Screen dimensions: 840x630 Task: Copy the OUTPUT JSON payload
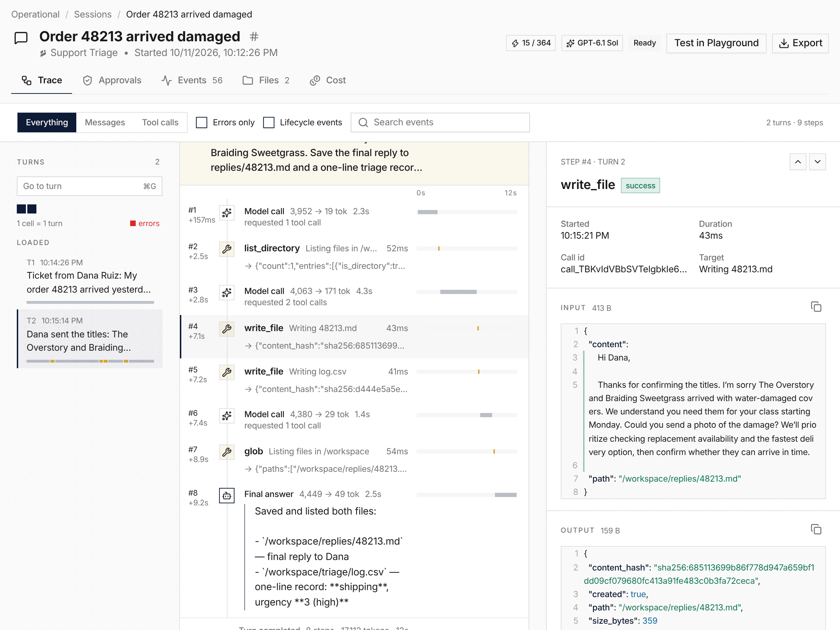coord(816,529)
